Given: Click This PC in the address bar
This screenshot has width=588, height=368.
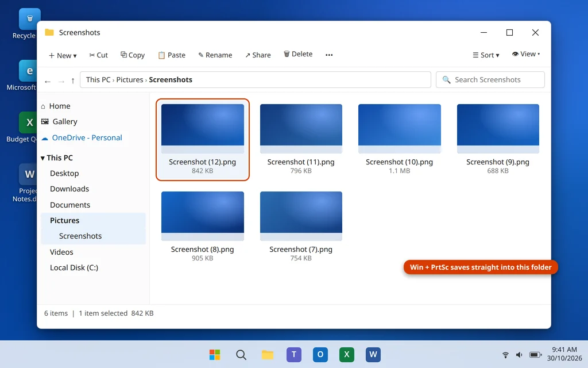Looking at the screenshot, I should coord(98,79).
